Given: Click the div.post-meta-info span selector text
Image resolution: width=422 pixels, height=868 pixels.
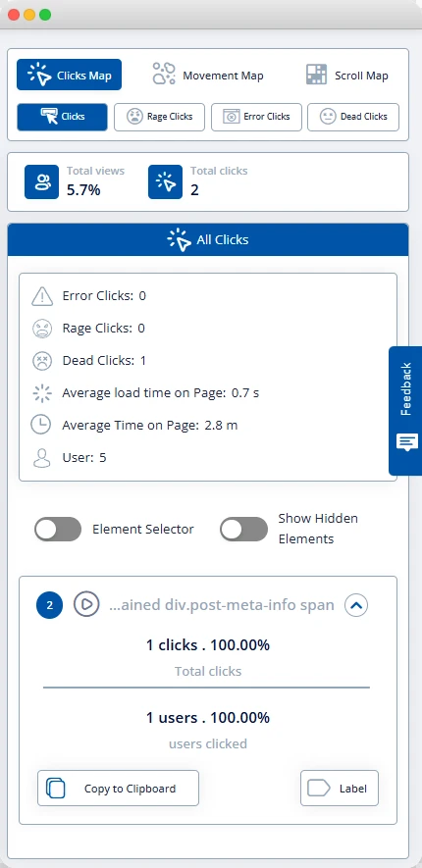Looking at the screenshot, I should click(x=222, y=605).
